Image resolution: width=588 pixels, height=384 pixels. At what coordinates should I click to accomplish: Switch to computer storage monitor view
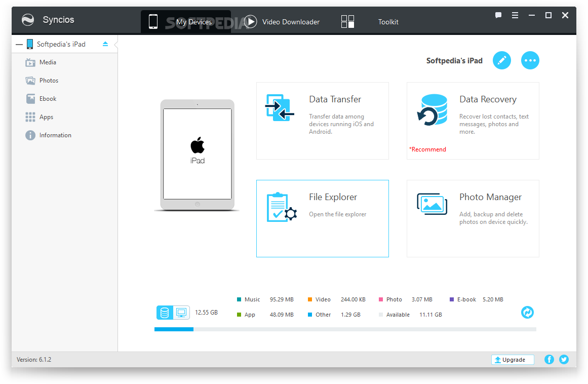click(181, 313)
